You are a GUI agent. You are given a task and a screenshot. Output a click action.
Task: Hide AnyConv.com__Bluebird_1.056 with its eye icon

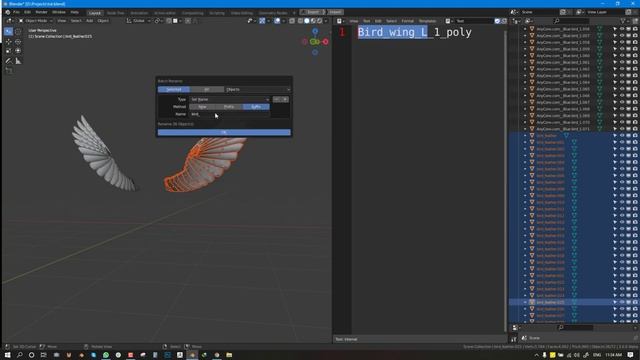click(622, 29)
